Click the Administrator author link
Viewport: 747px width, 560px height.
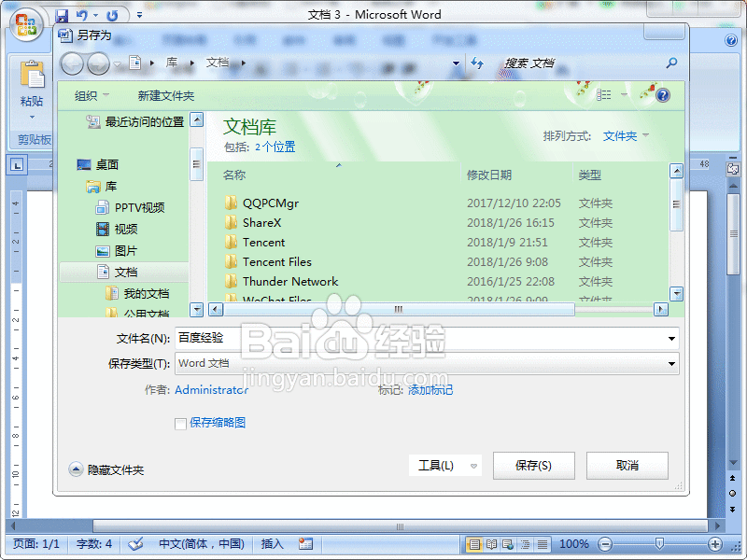coord(212,390)
